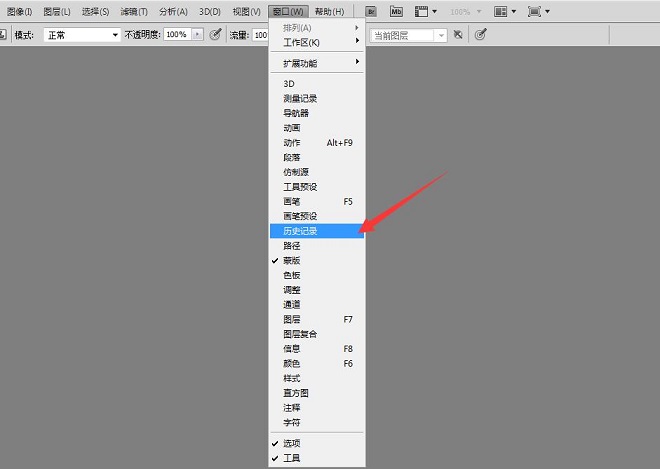Click the ignore adjustment layers icon

pos(457,34)
